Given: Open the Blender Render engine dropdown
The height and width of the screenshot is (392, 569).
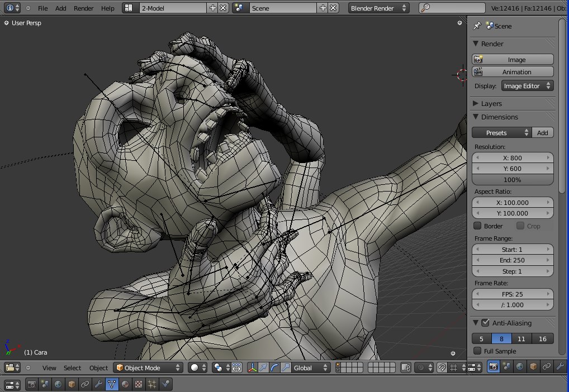Looking at the screenshot, I should tap(379, 8).
